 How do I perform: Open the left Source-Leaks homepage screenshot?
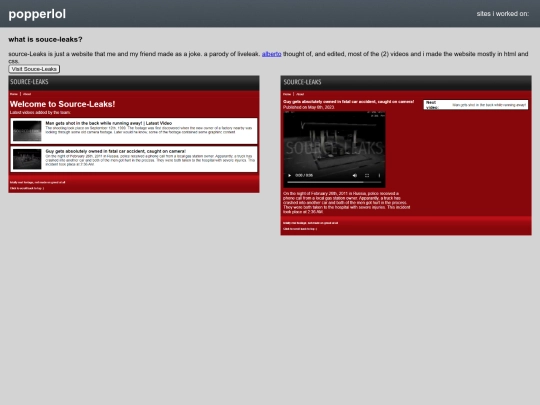[134, 134]
